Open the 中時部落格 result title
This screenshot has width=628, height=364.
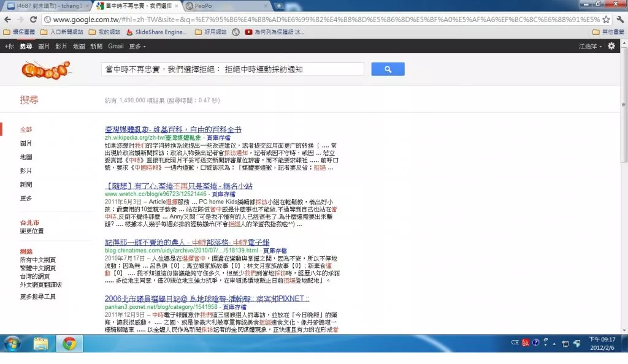coord(187,243)
